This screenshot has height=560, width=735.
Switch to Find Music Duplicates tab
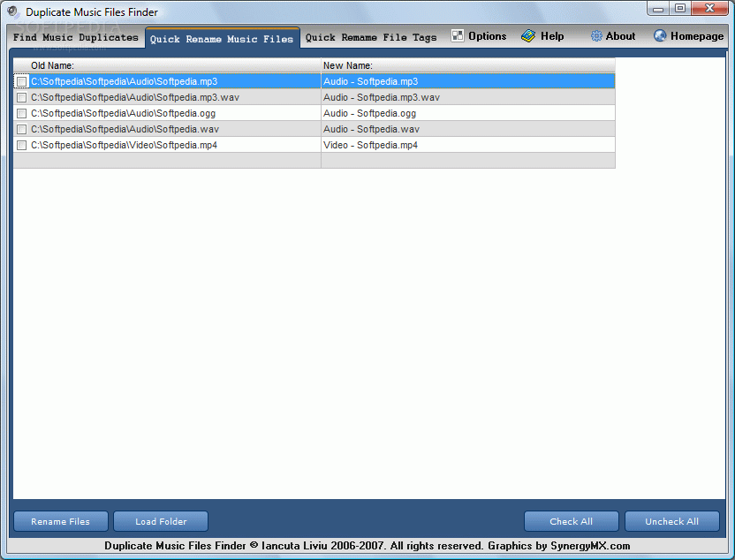click(x=75, y=37)
